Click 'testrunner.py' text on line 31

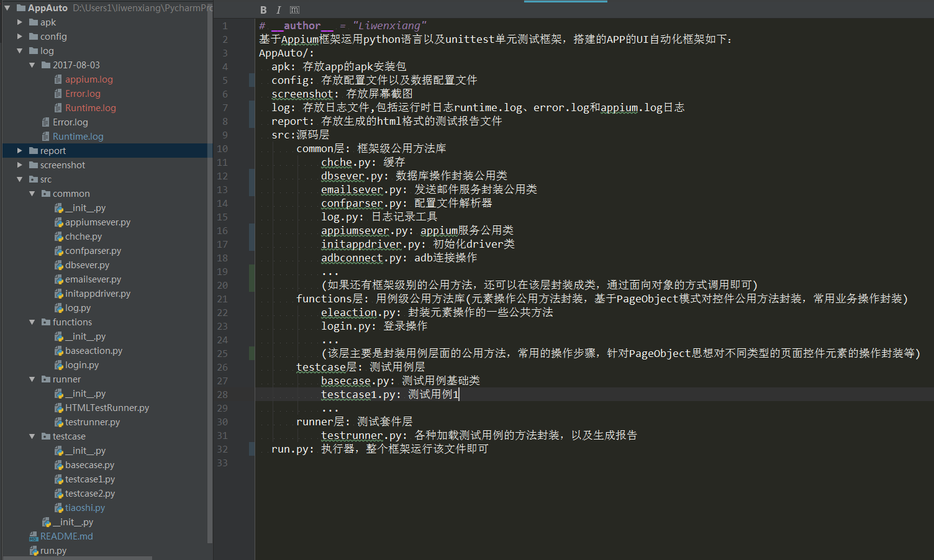click(361, 435)
